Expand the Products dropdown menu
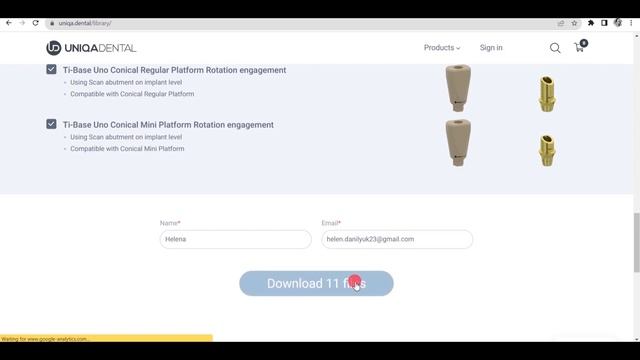The height and width of the screenshot is (360, 640). (x=442, y=48)
